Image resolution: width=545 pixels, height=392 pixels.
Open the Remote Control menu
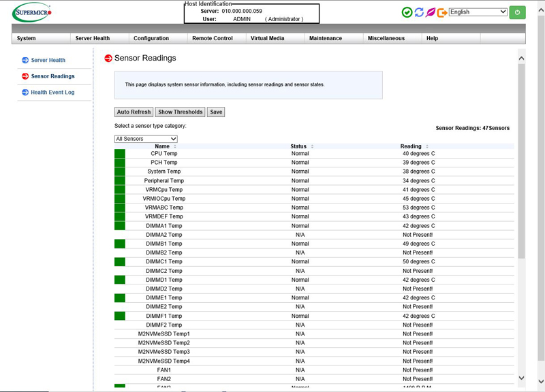[213, 39]
